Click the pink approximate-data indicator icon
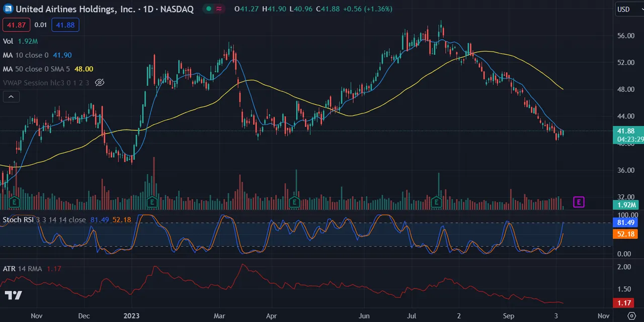Screen dimensions: 644x322 click(x=219, y=9)
